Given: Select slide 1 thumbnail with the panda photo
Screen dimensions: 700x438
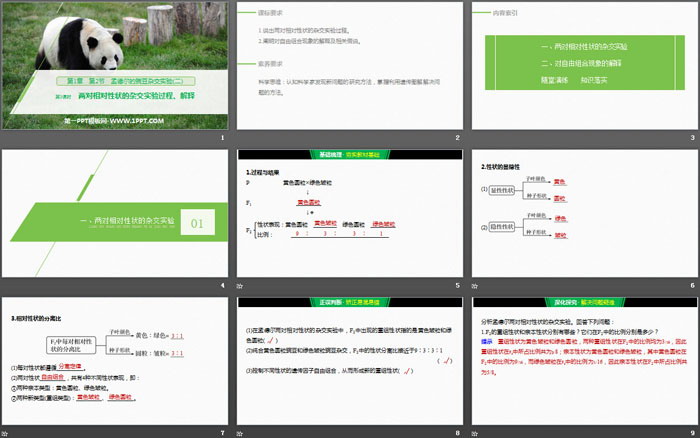Looking at the screenshot, I should click(115, 66).
